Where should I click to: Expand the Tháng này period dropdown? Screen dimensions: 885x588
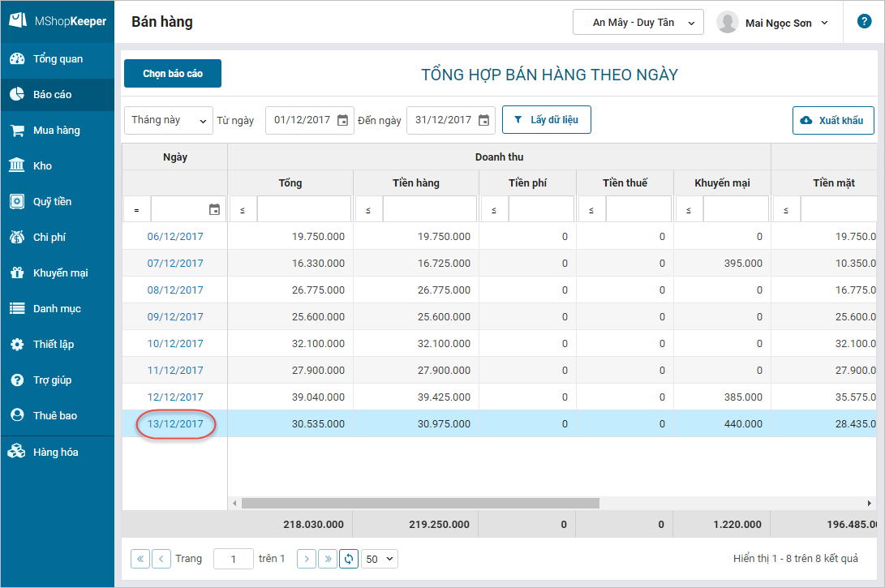click(168, 120)
